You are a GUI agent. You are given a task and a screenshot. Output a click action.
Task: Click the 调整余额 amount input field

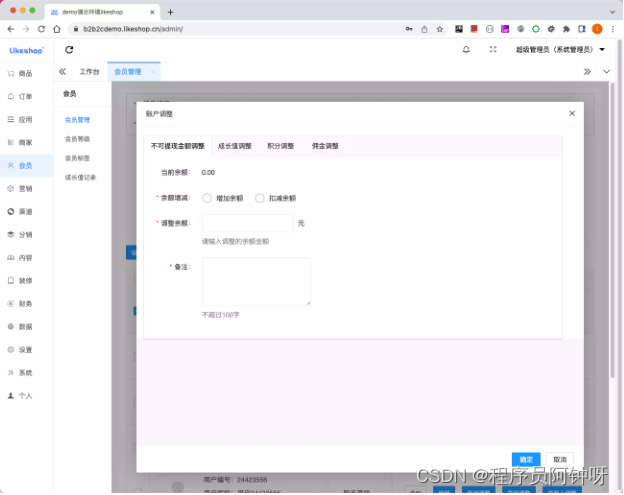[x=247, y=223]
